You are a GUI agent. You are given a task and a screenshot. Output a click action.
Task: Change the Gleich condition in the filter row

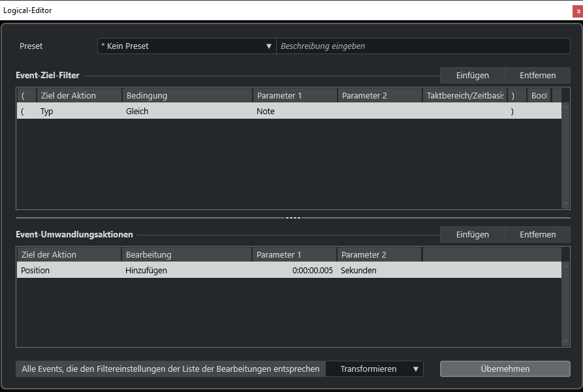point(187,112)
